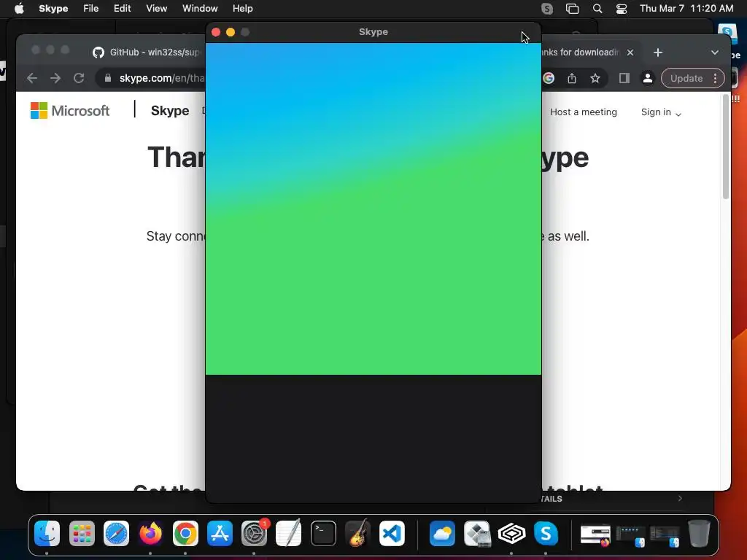Open Spotlight search in the menu bar
The height and width of the screenshot is (560, 747).
click(x=597, y=9)
